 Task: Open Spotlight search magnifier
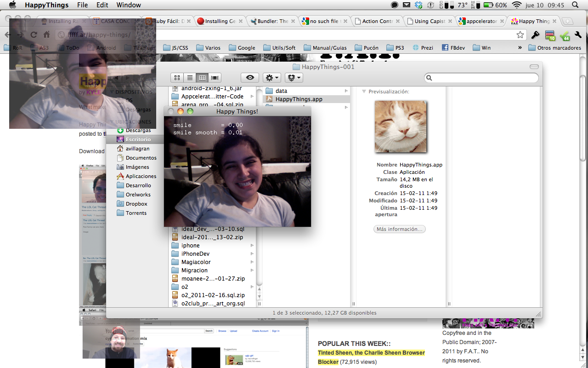tap(575, 5)
